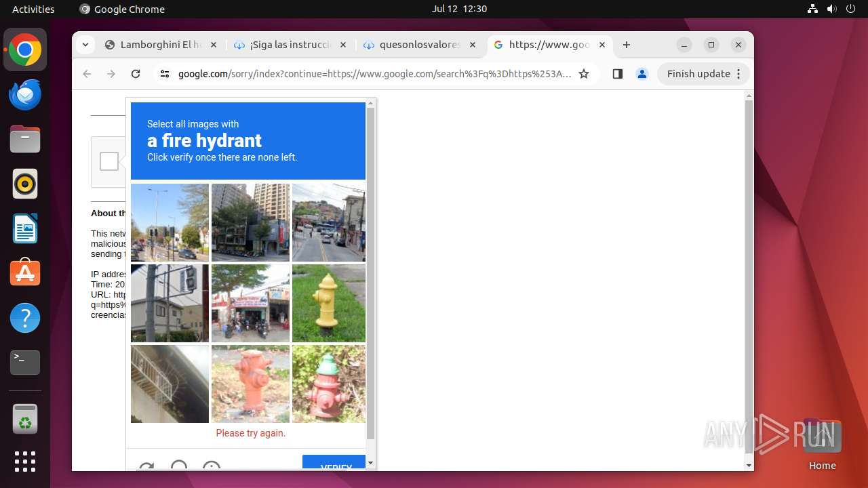Switch to quesonlosvalores tab

tap(419, 45)
